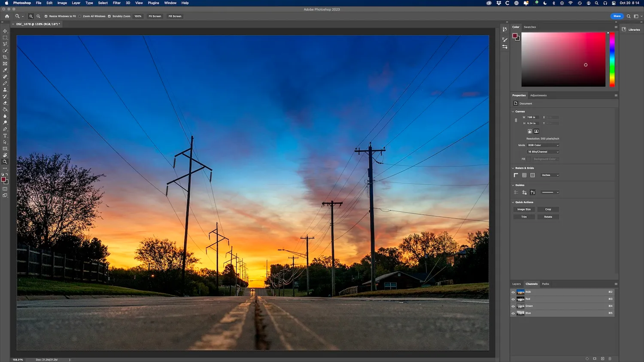Select the Brush tool
The height and width of the screenshot is (362, 644).
click(5, 83)
